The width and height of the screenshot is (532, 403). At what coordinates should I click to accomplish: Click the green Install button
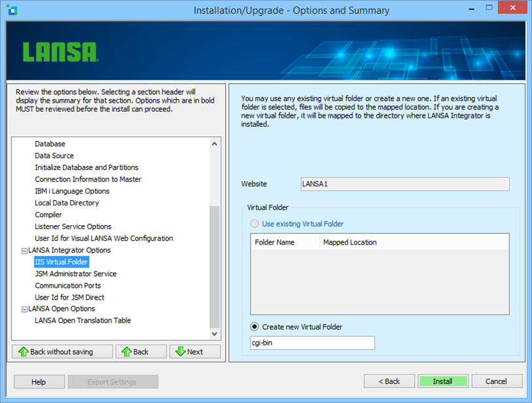click(443, 381)
